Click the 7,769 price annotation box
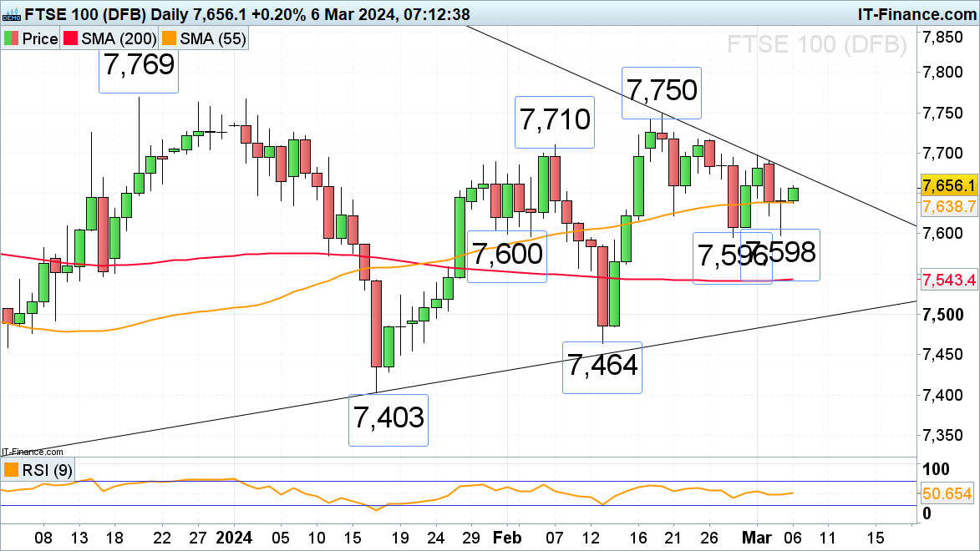This screenshot has height=551, width=980. coord(139,66)
